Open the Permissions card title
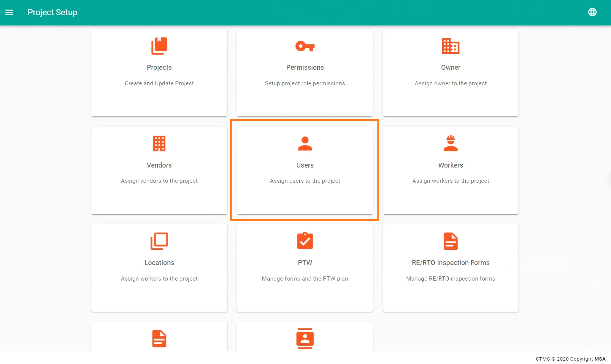This screenshot has height=364, width=611. pyautogui.click(x=305, y=67)
